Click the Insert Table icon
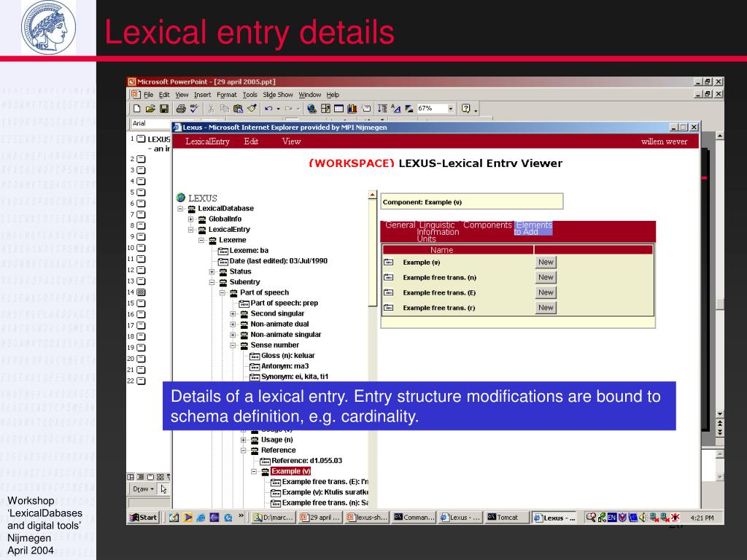747x560 pixels. (x=338, y=109)
